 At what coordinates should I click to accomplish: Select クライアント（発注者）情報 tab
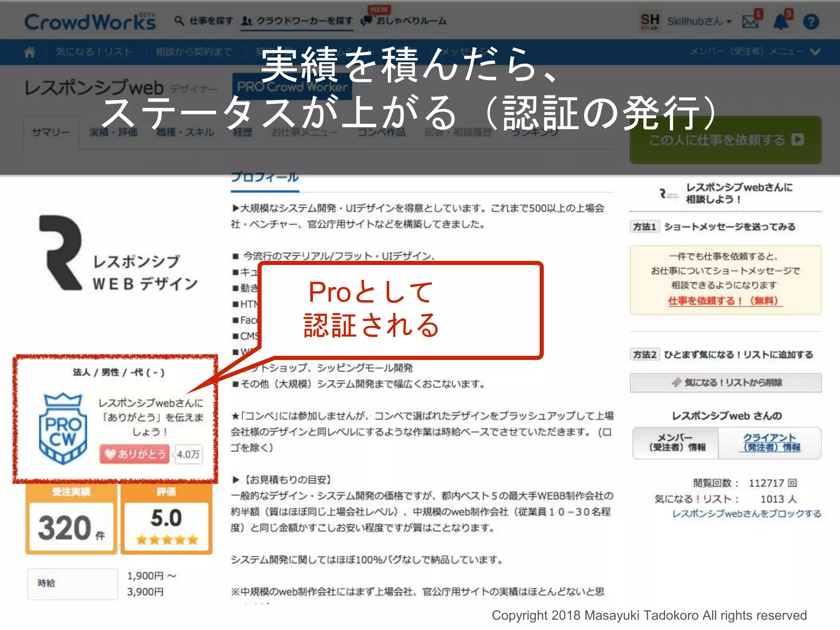tap(769, 443)
